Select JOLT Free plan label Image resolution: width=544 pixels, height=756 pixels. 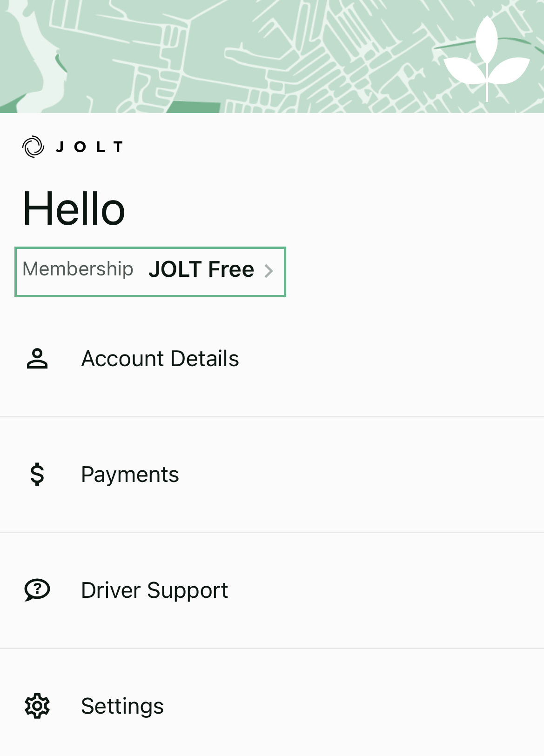coord(201,269)
